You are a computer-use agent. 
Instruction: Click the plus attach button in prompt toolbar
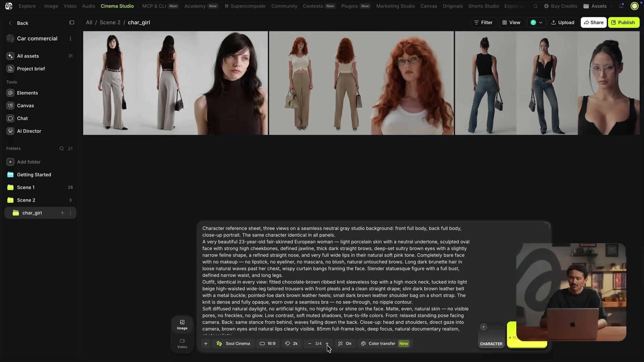206,344
